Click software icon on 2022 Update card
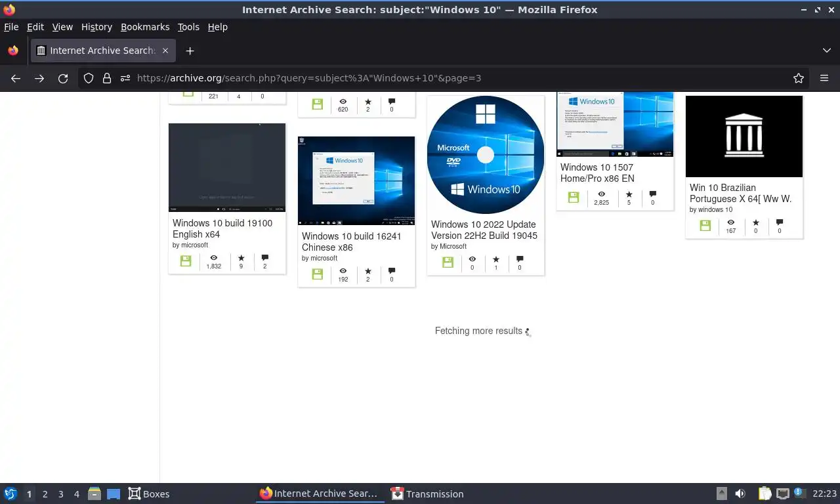The height and width of the screenshot is (504, 840). (x=448, y=262)
